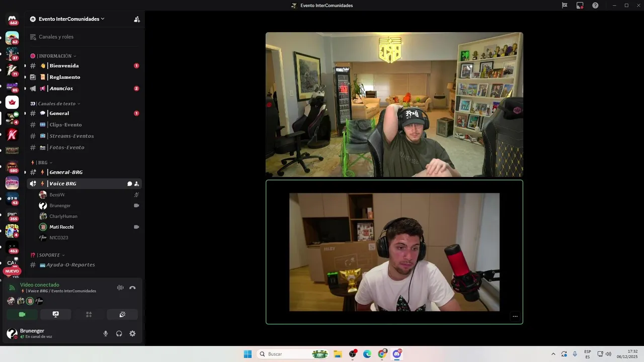Open red K server icon
644x362 pixels.
click(x=12, y=134)
